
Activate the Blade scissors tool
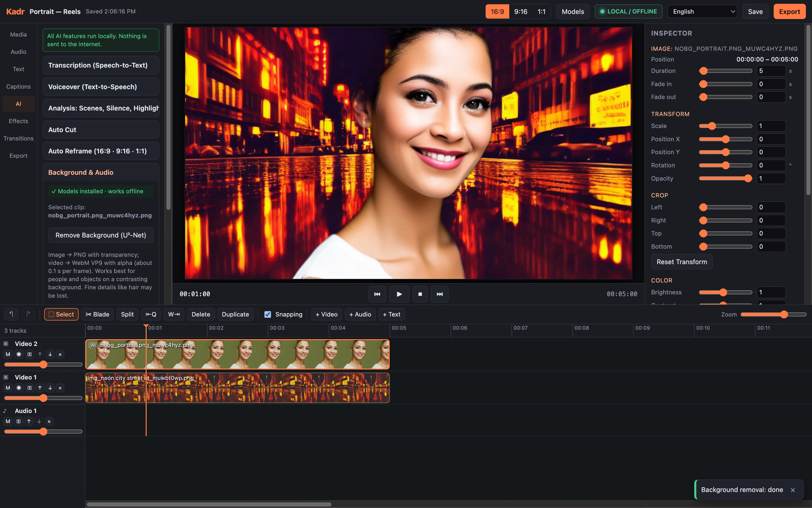(97, 314)
